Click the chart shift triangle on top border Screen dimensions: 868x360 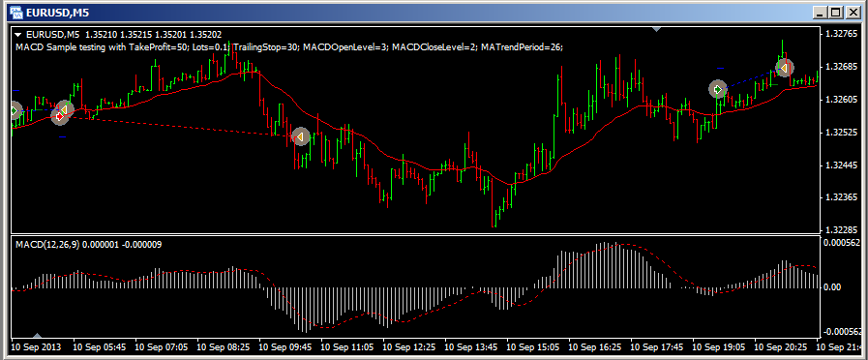point(656,29)
